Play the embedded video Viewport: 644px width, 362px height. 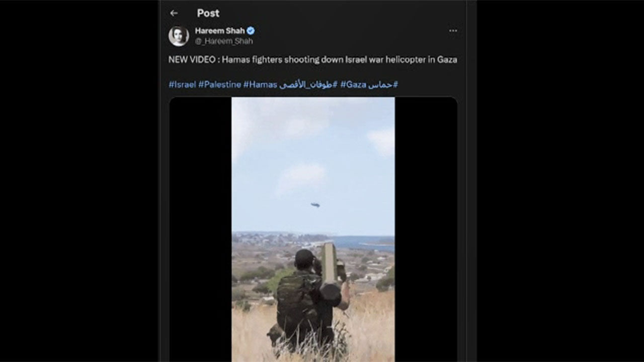pos(313,229)
